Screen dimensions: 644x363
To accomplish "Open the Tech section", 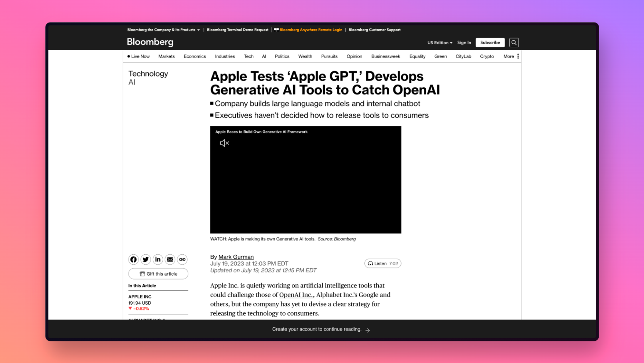I will [249, 56].
